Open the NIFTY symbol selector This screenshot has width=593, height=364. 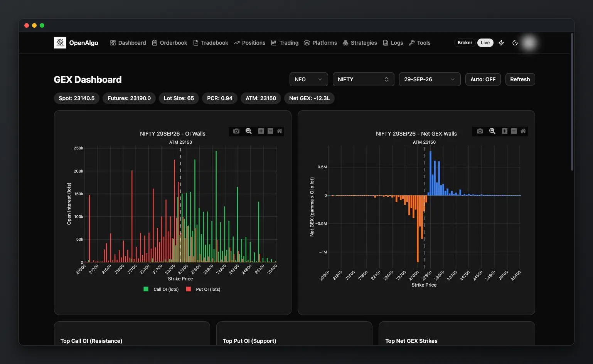click(364, 79)
